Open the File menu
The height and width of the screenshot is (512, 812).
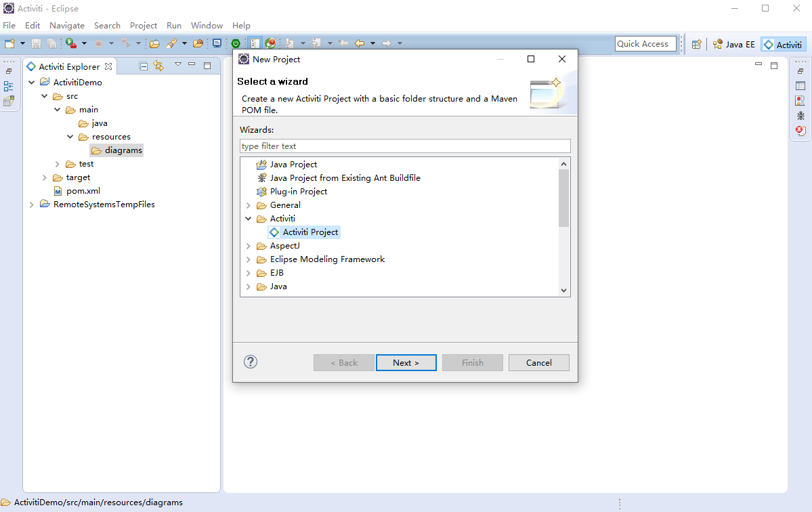pos(9,25)
